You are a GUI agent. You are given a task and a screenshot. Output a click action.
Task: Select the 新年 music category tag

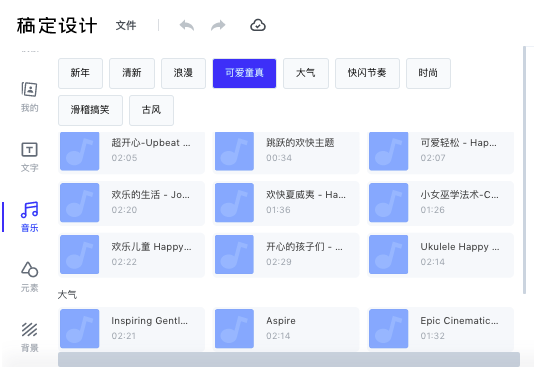[x=80, y=73]
